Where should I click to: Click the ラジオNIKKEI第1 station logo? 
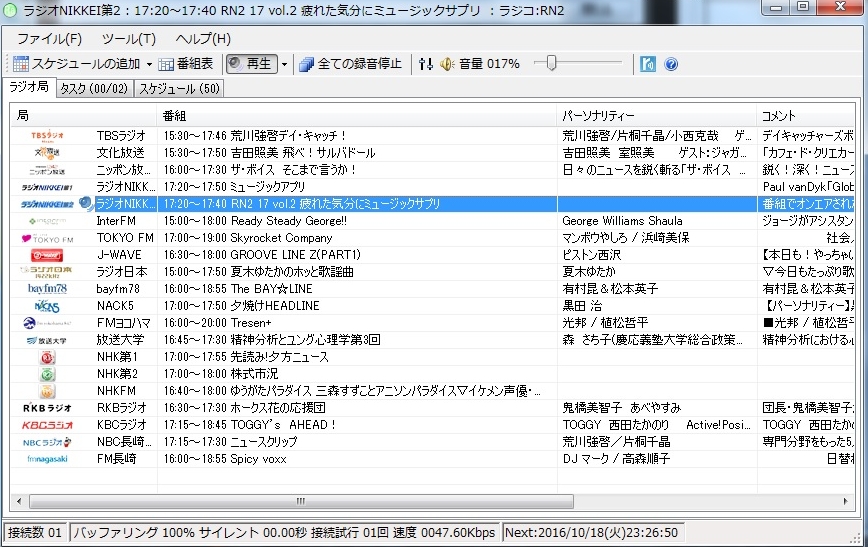point(47,187)
